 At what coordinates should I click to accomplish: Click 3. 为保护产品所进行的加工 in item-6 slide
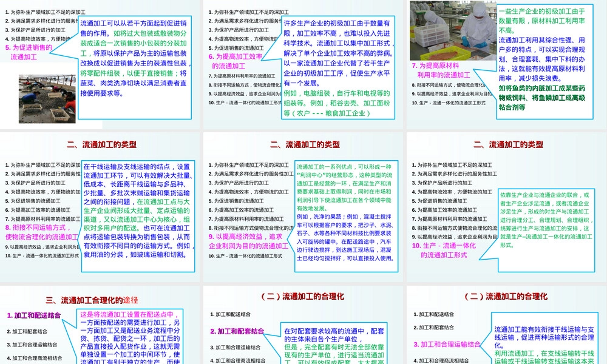239,30
